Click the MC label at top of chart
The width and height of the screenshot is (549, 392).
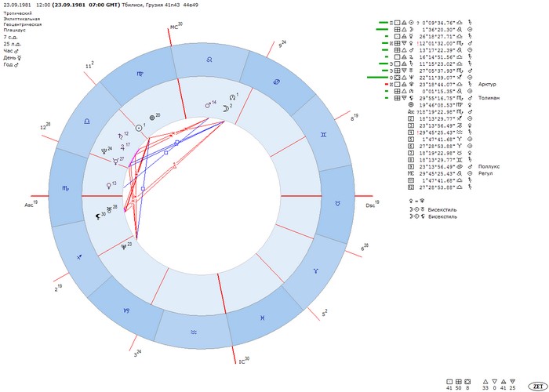click(174, 27)
